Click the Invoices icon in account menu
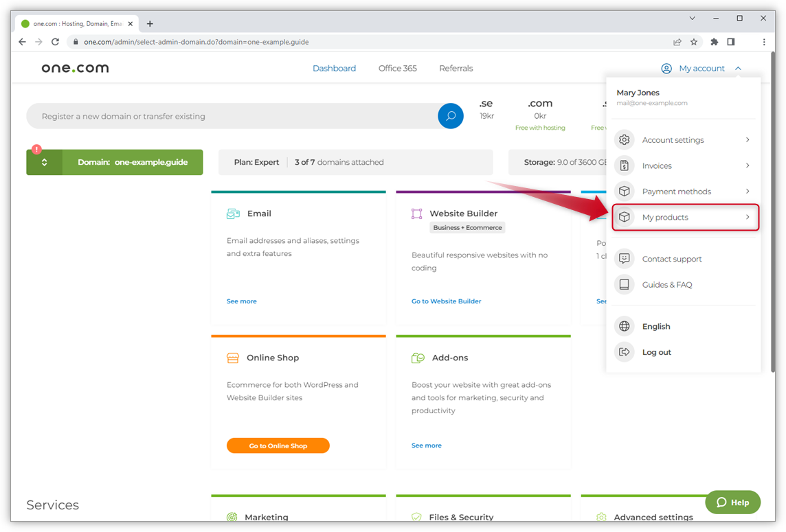This screenshot has height=532, width=786. [x=624, y=165]
